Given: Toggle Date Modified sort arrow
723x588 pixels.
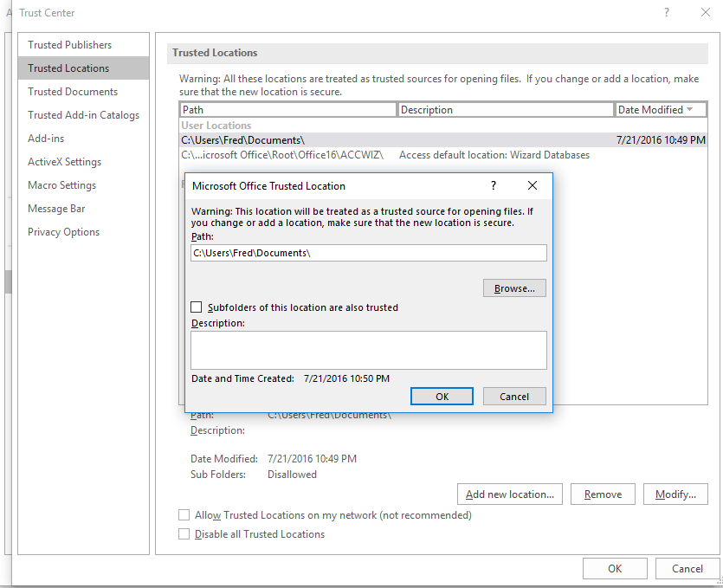Looking at the screenshot, I should 690,109.
